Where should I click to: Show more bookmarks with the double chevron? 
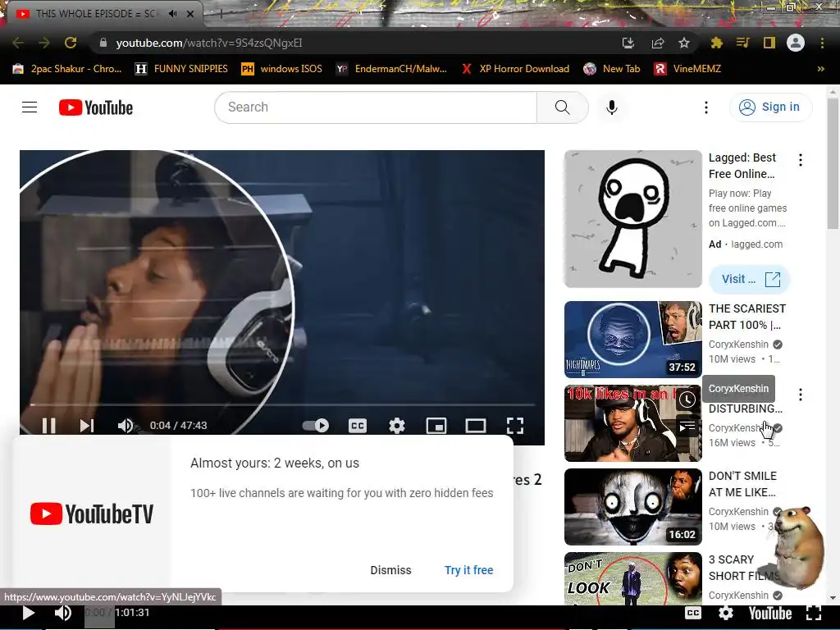[820, 69]
